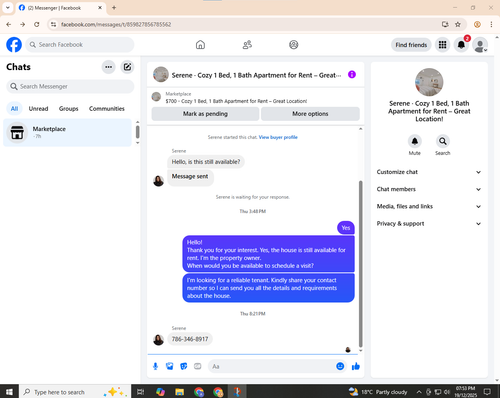Show hidden system tray icons chevron
This screenshot has height=398, width=500.
(x=419, y=392)
